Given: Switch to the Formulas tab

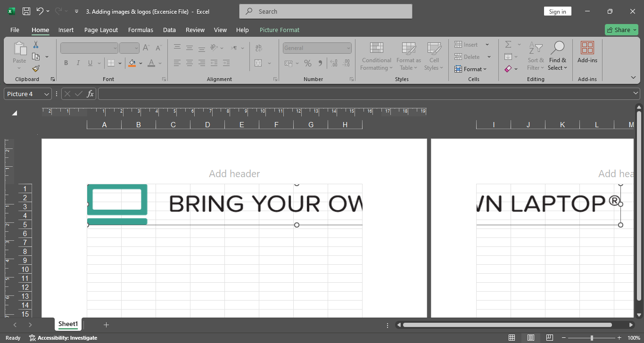Looking at the screenshot, I should click(x=140, y=30).
